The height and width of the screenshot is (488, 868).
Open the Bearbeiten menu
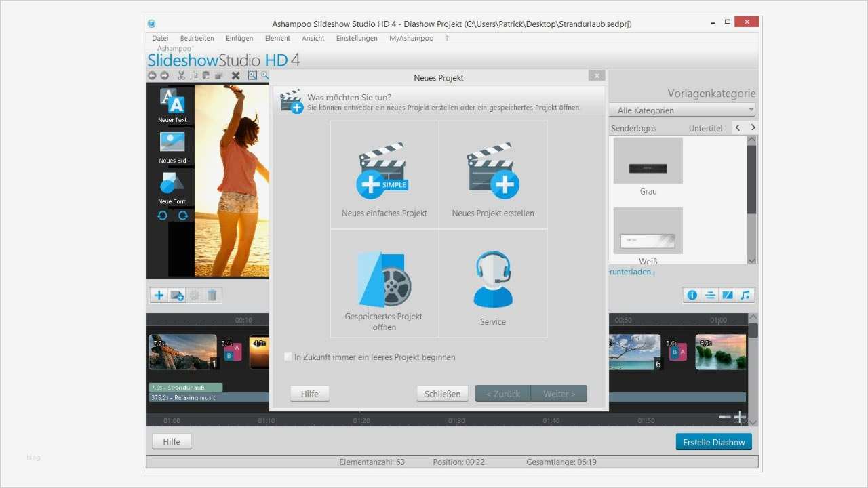197,38
